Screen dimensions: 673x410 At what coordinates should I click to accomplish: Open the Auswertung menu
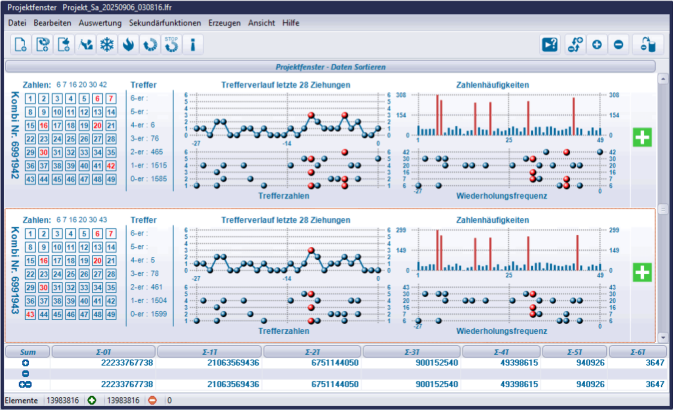point(100,23)
